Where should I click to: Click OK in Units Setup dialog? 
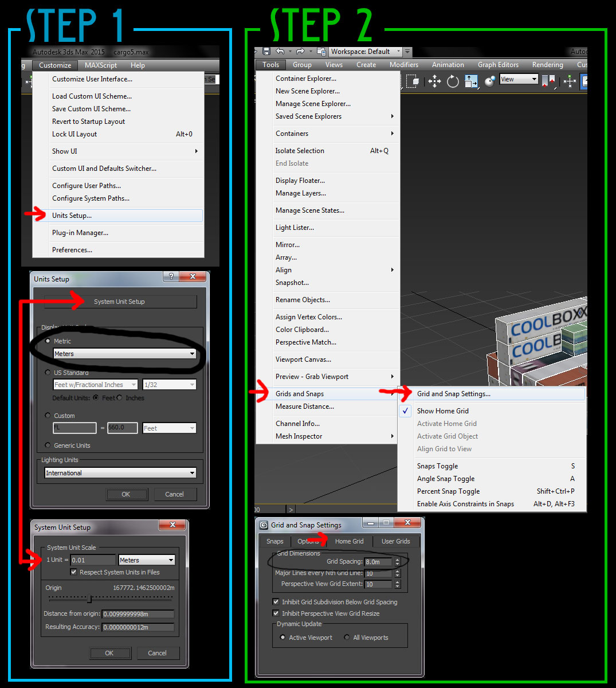[x=126, y=494]
